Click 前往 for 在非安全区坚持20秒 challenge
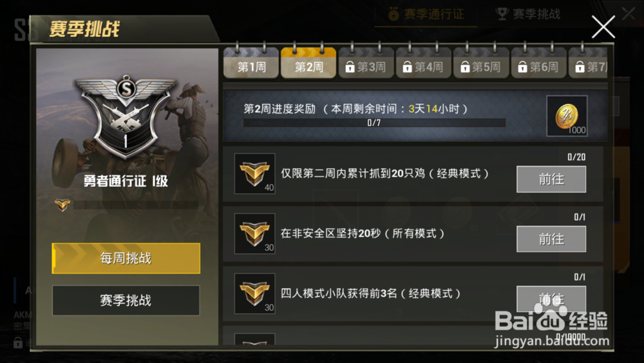The height and width of the screenshot is (363, 644). pos(551,239)
